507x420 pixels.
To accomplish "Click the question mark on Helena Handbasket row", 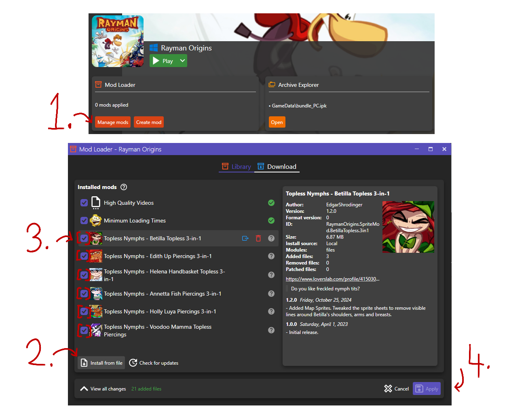I will 271,275.
